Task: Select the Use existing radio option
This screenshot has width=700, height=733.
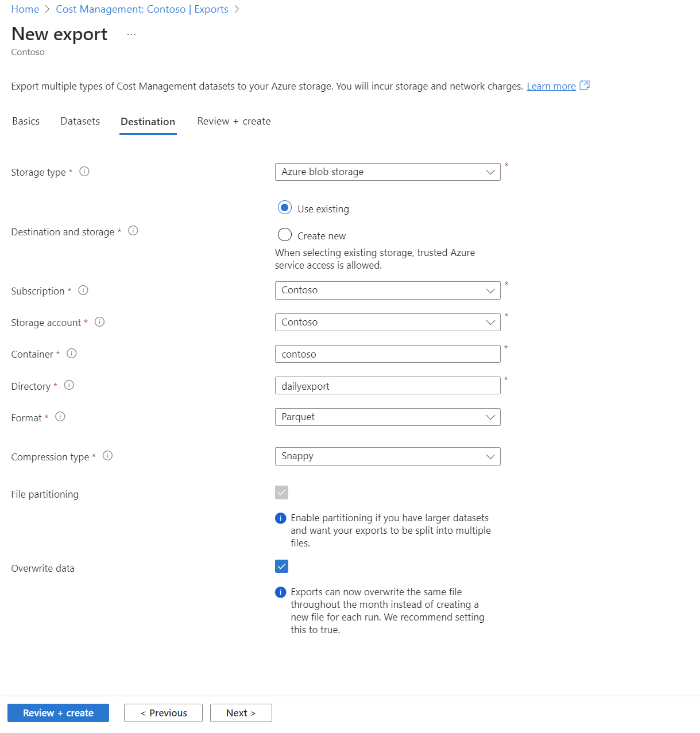Action: point(285,208)
